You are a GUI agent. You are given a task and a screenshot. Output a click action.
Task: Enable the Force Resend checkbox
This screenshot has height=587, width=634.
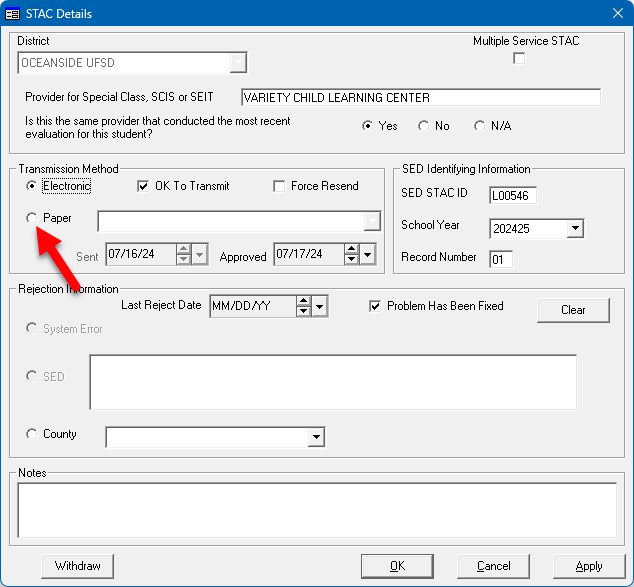[279, 186]
